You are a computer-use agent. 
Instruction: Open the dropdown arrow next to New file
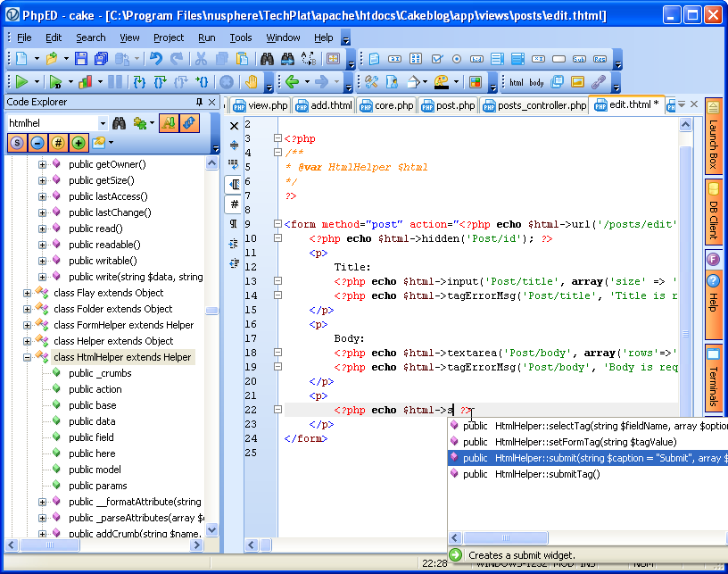point(37,59)
